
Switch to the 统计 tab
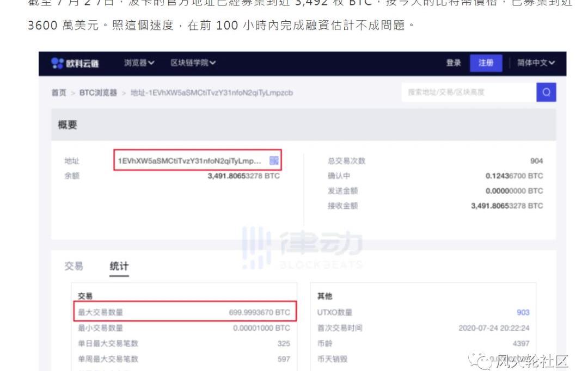(x=119, y=267)
